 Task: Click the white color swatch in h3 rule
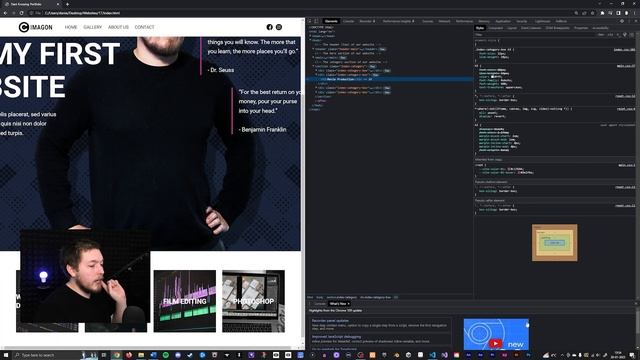coord(492,76)
